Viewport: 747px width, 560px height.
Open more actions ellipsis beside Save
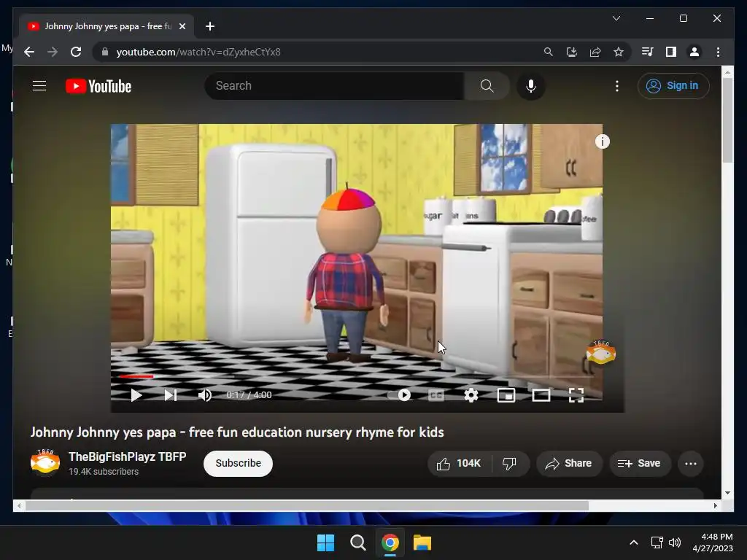pos(690,463)
